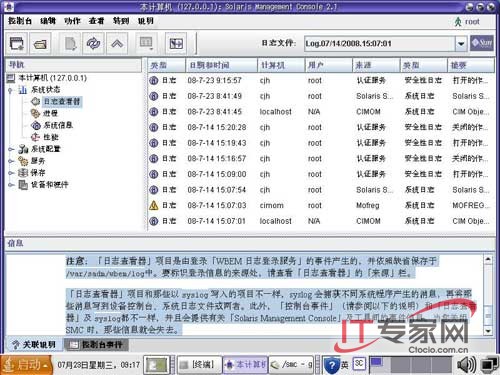
Task: Open the 转到 go menu
Action: point(121,21)
